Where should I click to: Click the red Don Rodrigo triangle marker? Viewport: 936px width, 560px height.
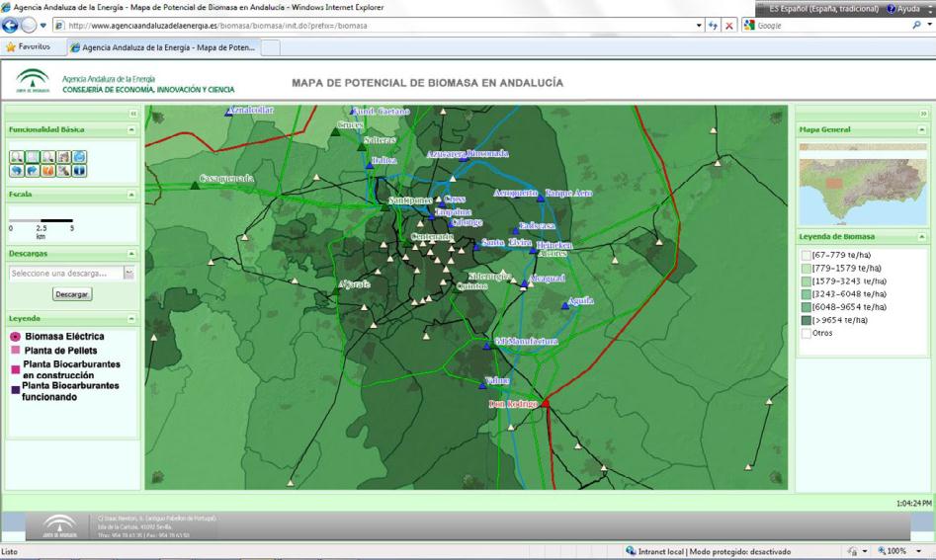pyautogui.click(x=545, y=404)
